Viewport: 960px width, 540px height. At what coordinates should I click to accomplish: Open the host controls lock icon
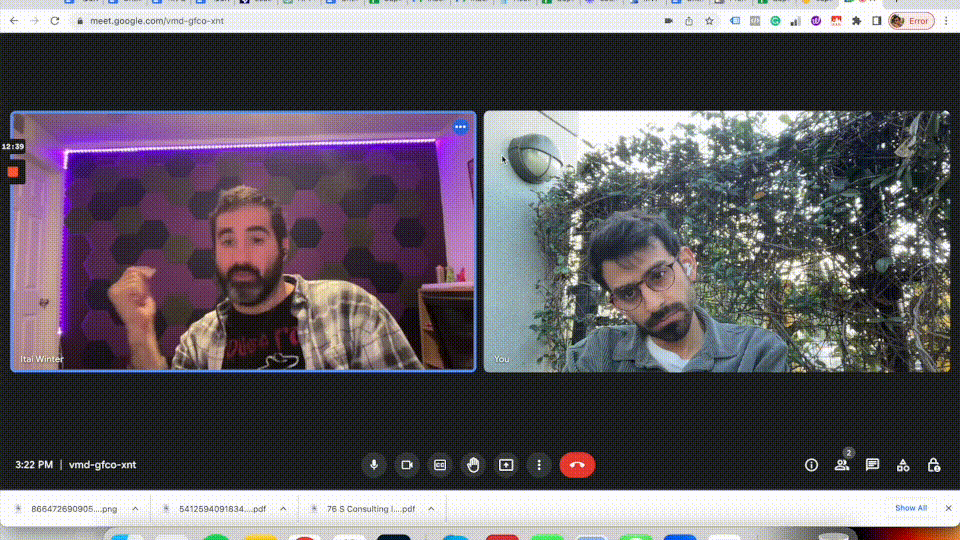934,465
